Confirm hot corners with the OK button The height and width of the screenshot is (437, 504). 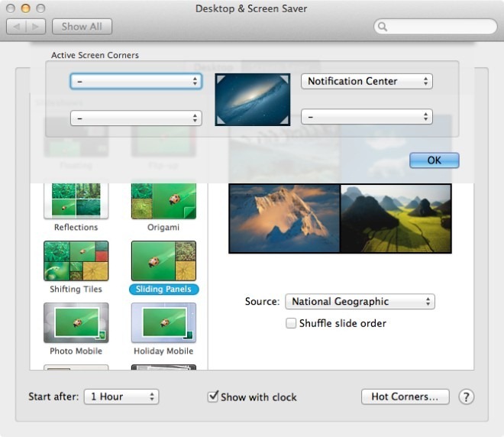pyautogui.click(x=435, y=160)
